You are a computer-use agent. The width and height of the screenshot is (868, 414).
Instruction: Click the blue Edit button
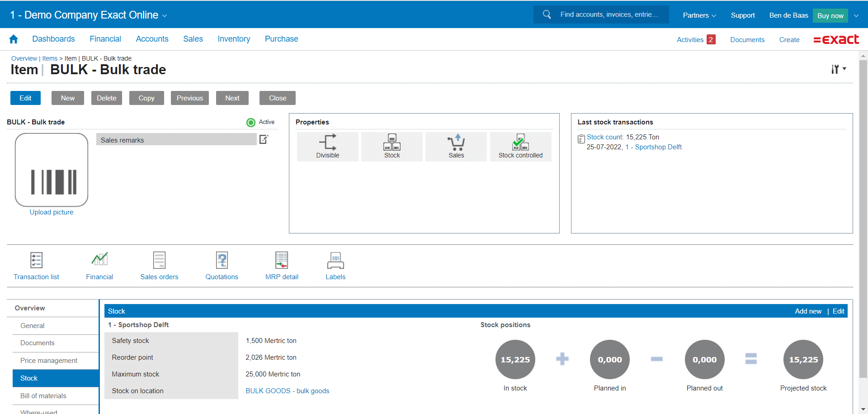click(x=25, y=98)
